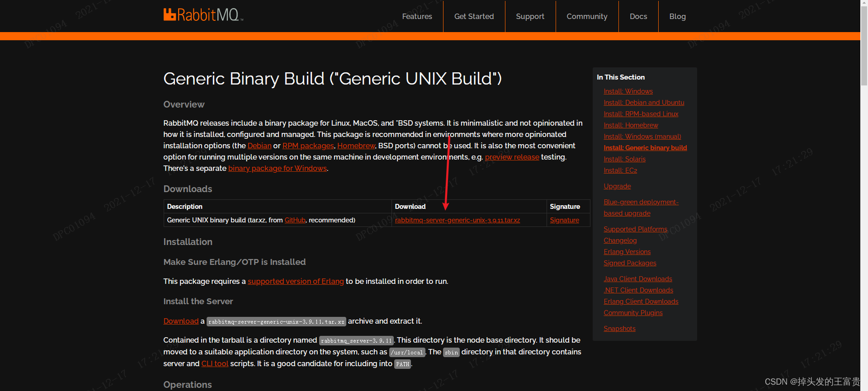Open the Signature link in the table row
This screenshot has width=868, height=391.
click(564, 220)
